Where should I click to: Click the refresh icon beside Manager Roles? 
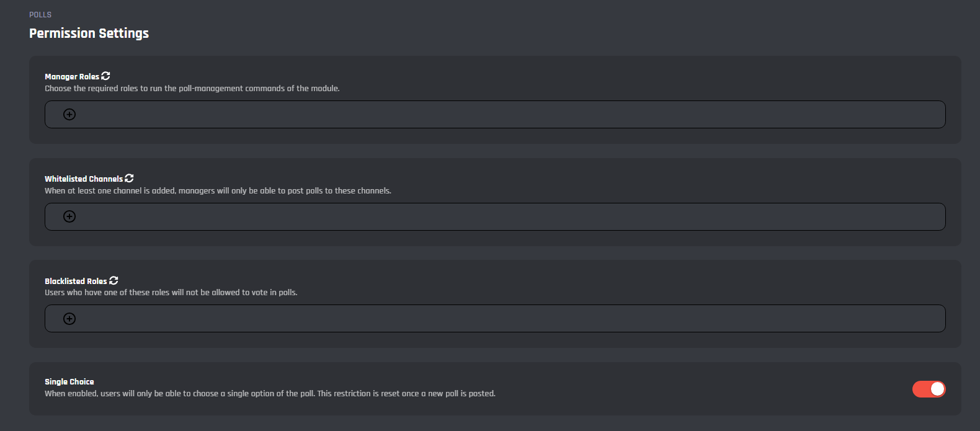(106, 76)
